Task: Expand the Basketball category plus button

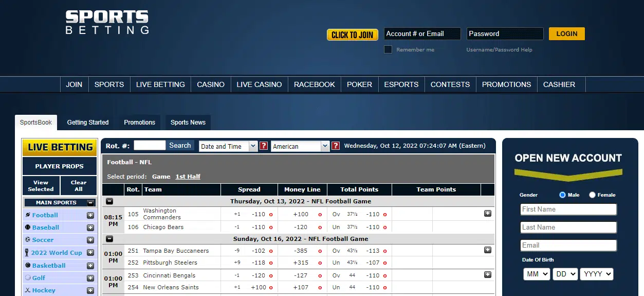Action: (x=90, y=266)
